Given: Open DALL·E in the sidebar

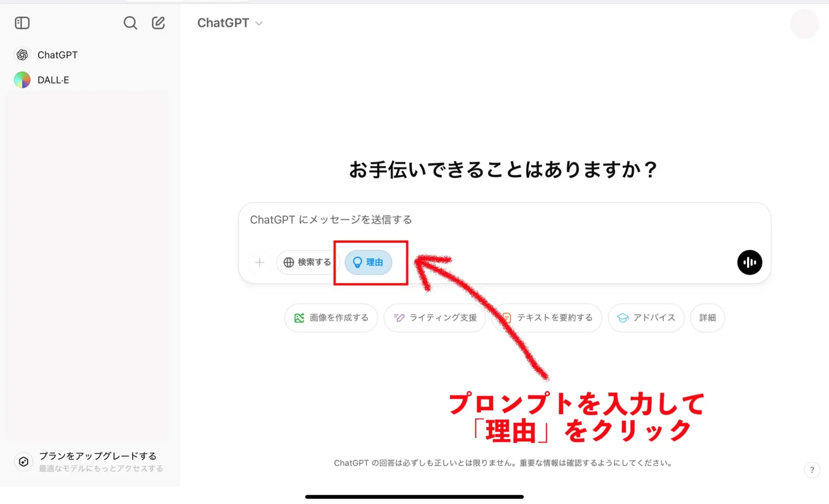Looking at the screenshot, I should 53,80.
